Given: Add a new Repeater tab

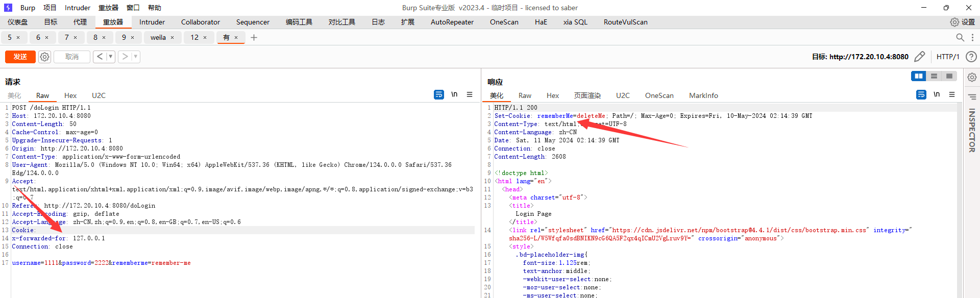Looking at the screenshot, I should [254, 37].
